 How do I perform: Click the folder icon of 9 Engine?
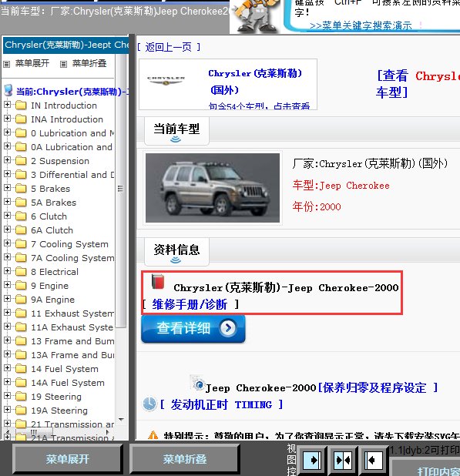pos(21,286)
